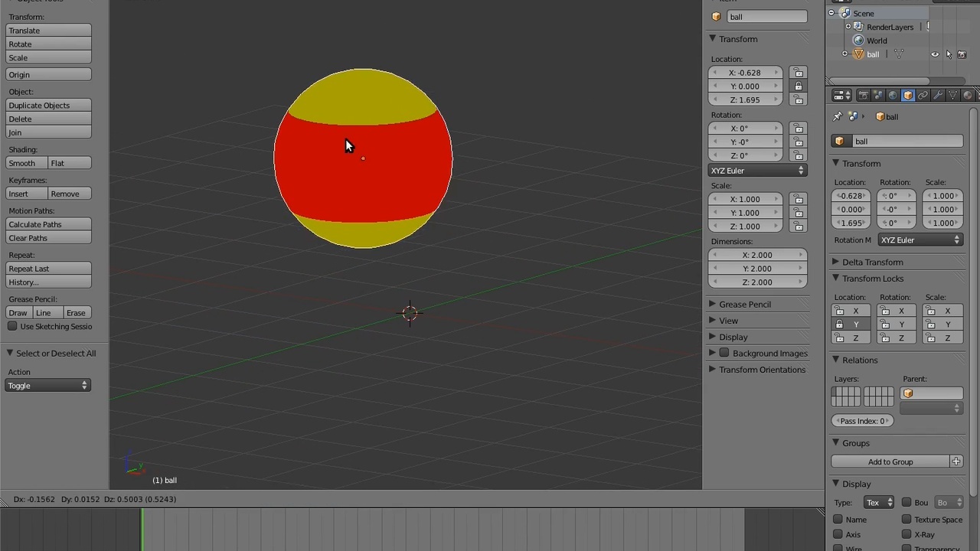Pin the current properties context
Viewport: 980px width, 551px height.
[838, 116]
